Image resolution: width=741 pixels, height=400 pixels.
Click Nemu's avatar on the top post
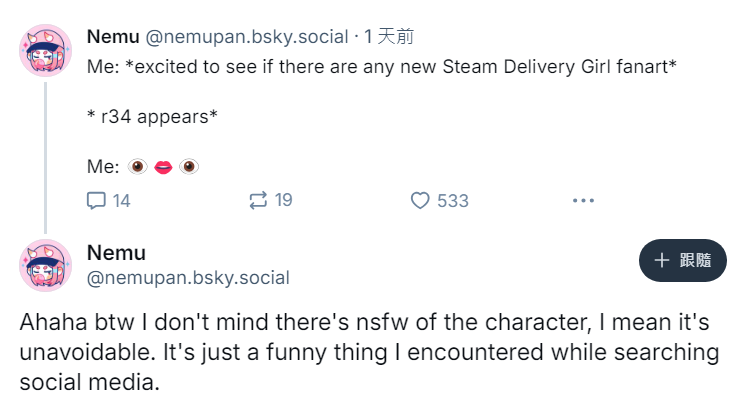pos(45,50)
